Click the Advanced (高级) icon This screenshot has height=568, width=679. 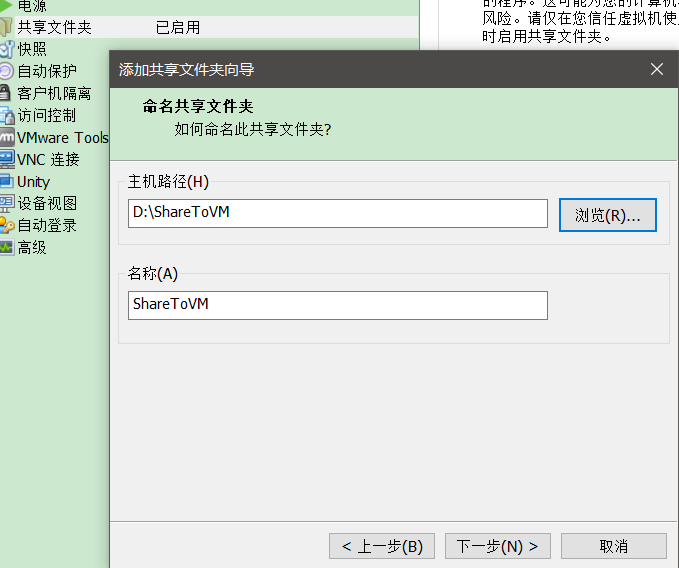7,248
